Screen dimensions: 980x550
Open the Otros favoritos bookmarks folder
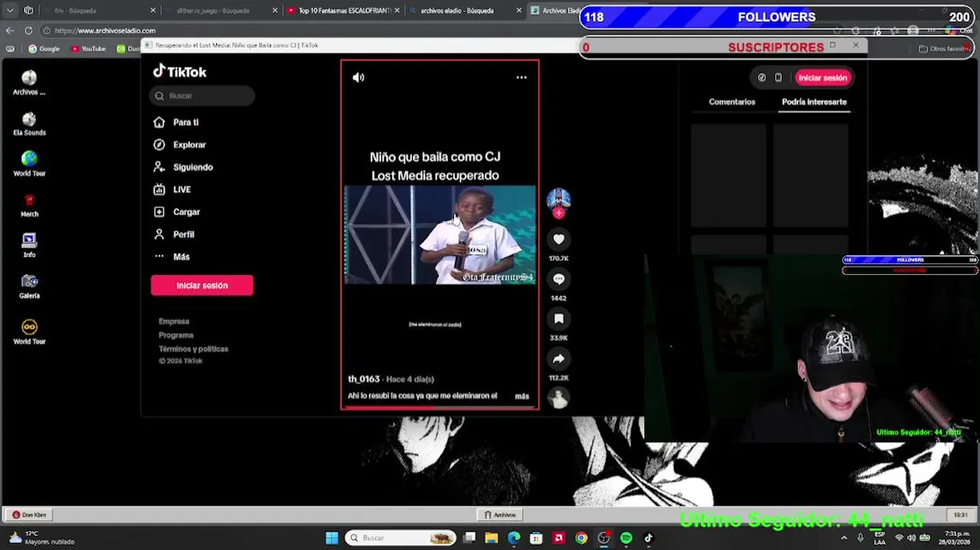tap(943, 49)
